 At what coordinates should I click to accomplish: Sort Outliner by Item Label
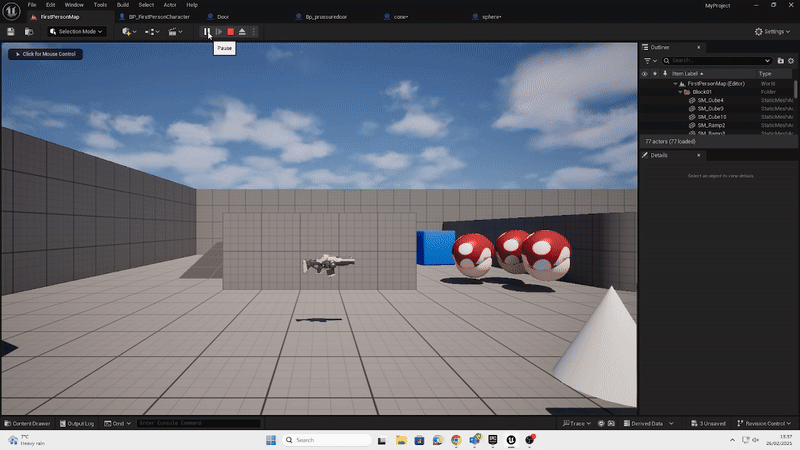pyautogui.click(x=687, y=74)
